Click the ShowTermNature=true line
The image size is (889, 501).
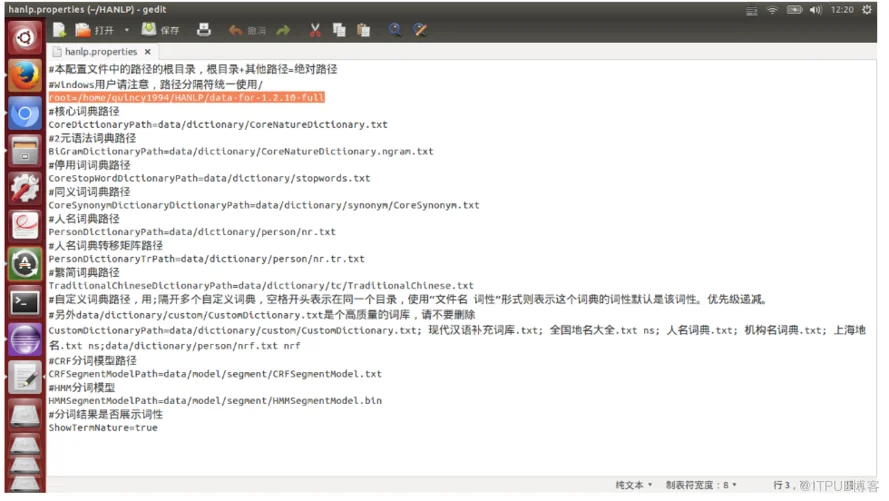pos(103,428)
